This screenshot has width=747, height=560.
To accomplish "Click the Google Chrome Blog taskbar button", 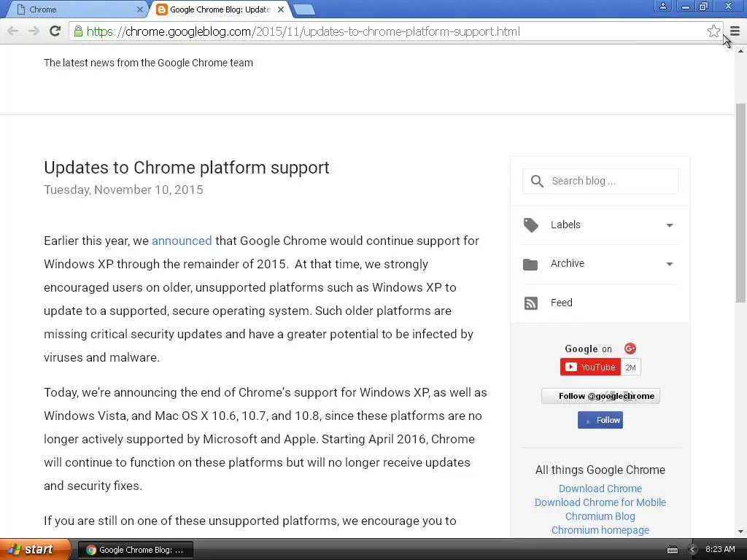I will [135, 550].
